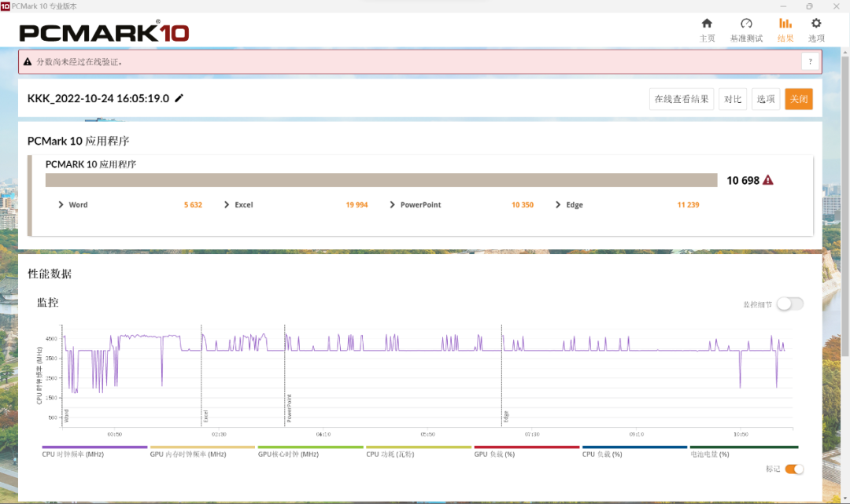
Task: Select GPU核心时钟 (MHz) green legend
Action: click(x=310, y=451)
